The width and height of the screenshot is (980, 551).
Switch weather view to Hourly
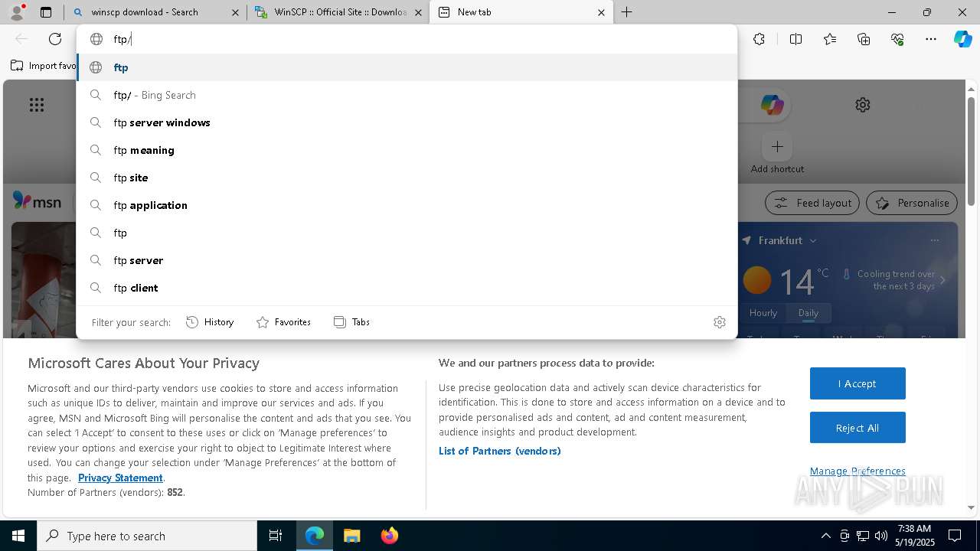pyautogui.click(x=763, y=313)
